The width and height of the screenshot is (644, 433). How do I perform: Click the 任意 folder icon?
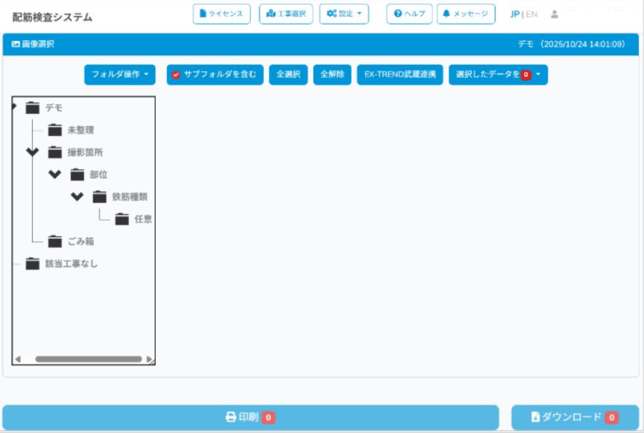click(x=121, y=219)
